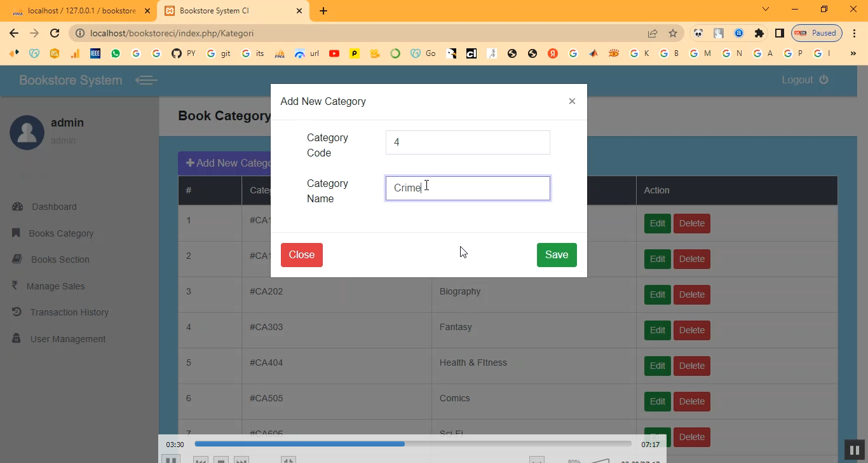
Task: Click the Logout power icon
Action: 824,79
